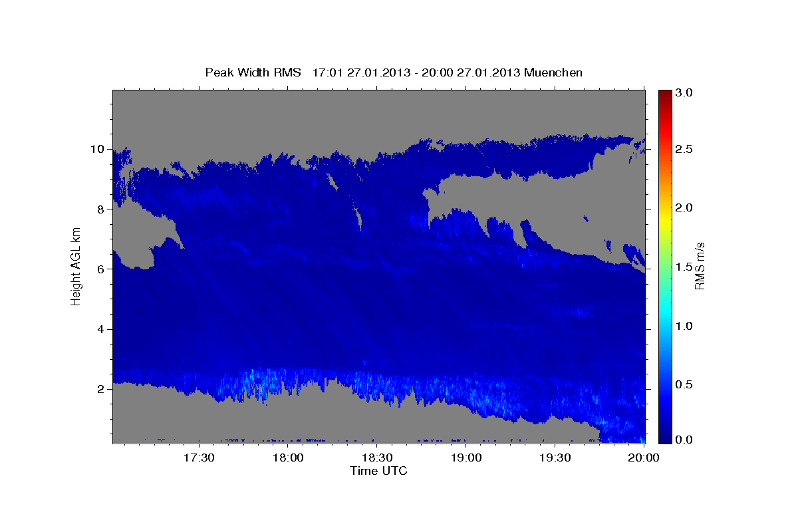This screenshot has height=532, width=798.
Task: Click the dark red top of colorbar
Action: pos(664,94)
